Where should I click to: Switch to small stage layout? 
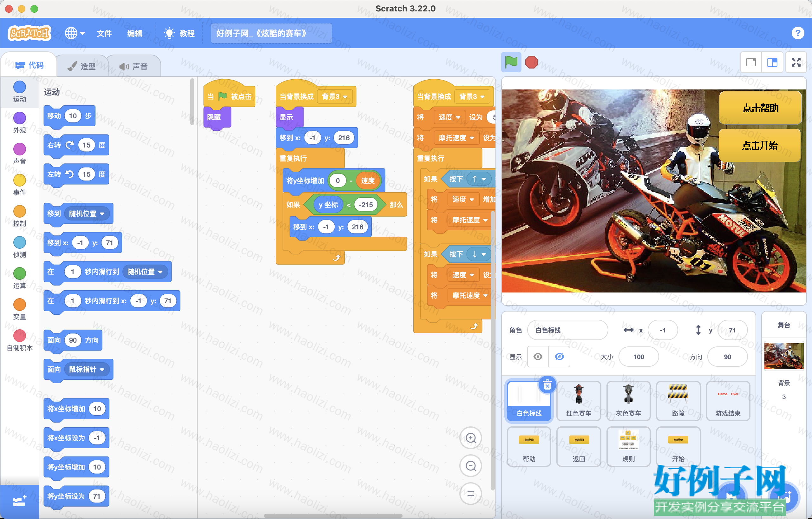(751, 62)
